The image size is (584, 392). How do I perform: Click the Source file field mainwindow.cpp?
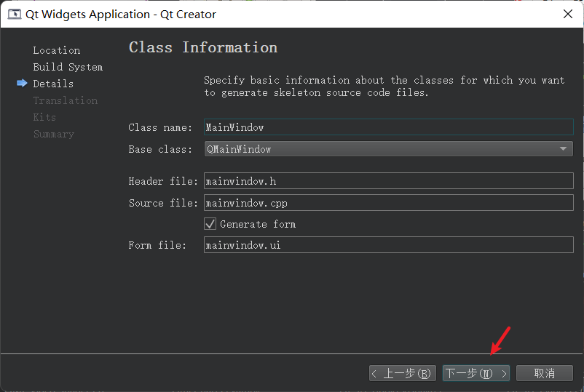click(388, 203)
